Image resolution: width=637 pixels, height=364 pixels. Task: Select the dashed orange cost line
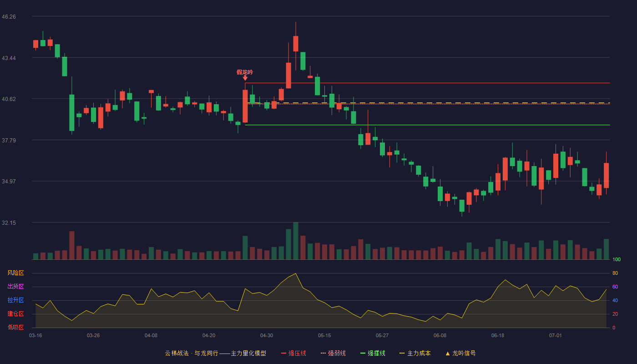click(429, 103)
